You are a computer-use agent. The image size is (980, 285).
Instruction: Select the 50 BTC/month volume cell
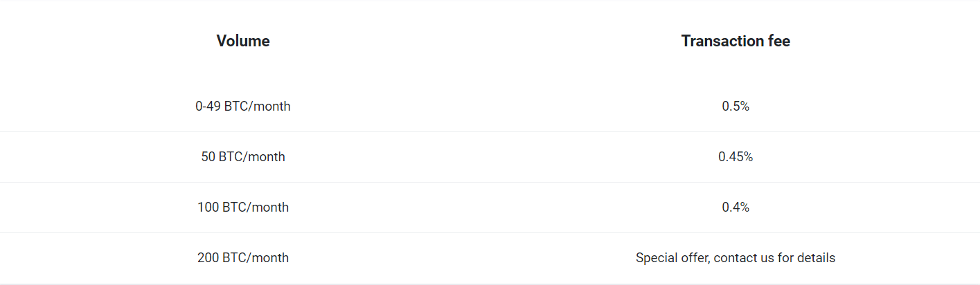[x=243, y=157]
